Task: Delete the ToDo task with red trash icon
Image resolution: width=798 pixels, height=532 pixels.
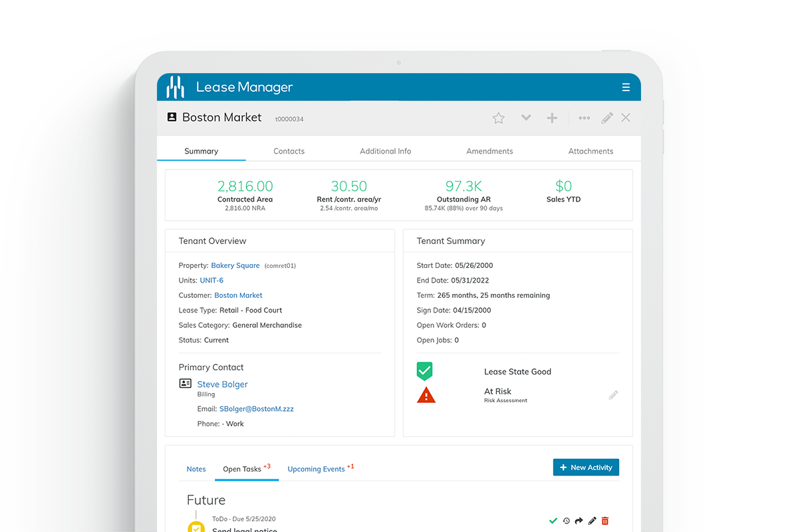Action: (605, 521)
